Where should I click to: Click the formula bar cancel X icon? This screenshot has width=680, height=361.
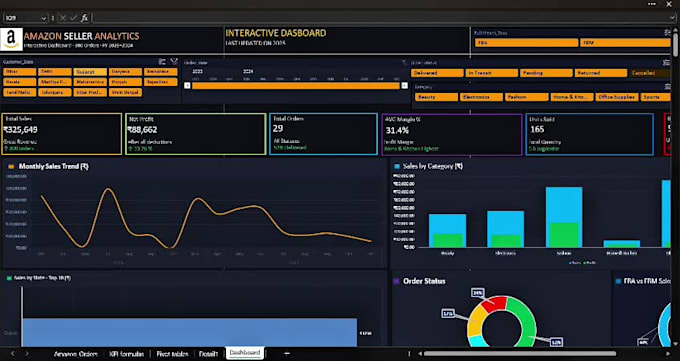[63, 18]
